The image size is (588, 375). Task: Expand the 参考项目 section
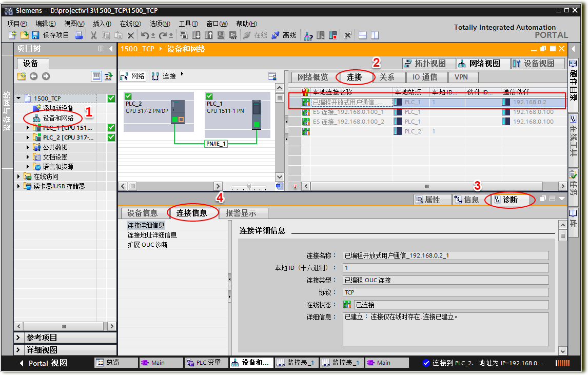tap(18, 338)
